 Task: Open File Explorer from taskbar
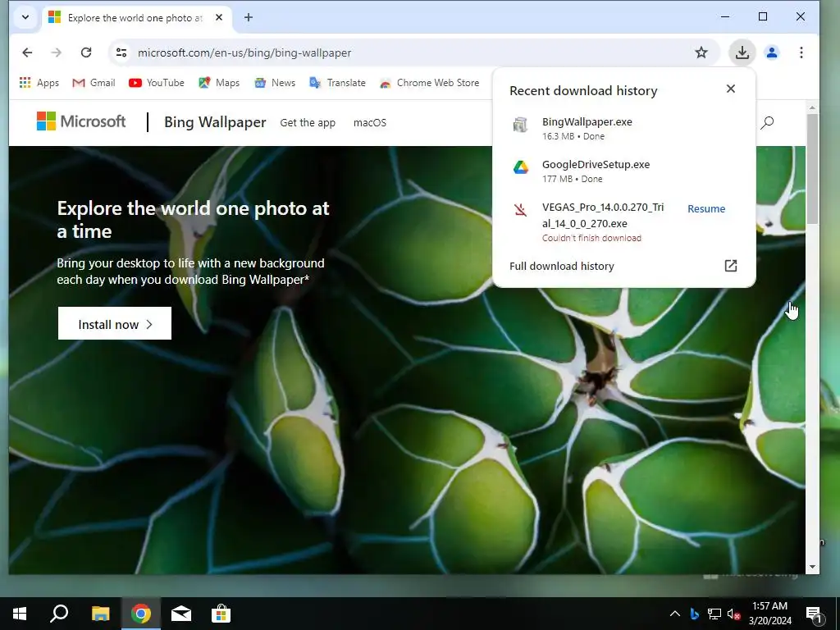[100, 614]
